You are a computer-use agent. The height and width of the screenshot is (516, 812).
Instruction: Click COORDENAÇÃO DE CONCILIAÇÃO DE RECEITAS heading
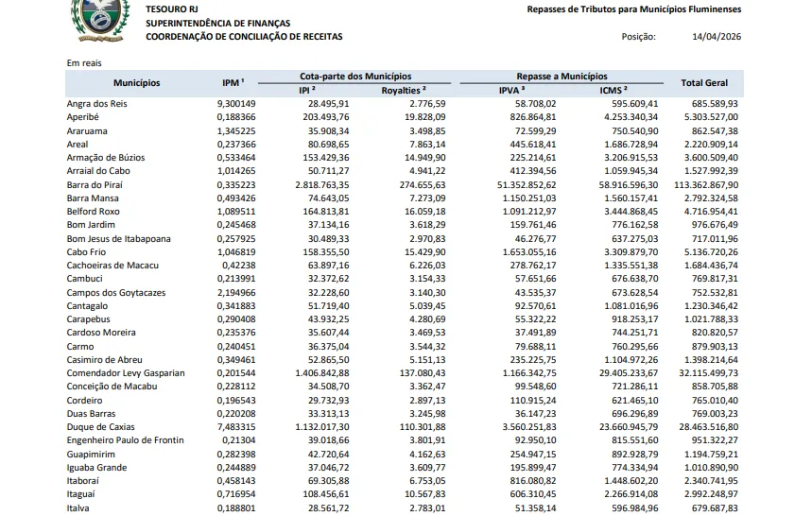point(244,37)
